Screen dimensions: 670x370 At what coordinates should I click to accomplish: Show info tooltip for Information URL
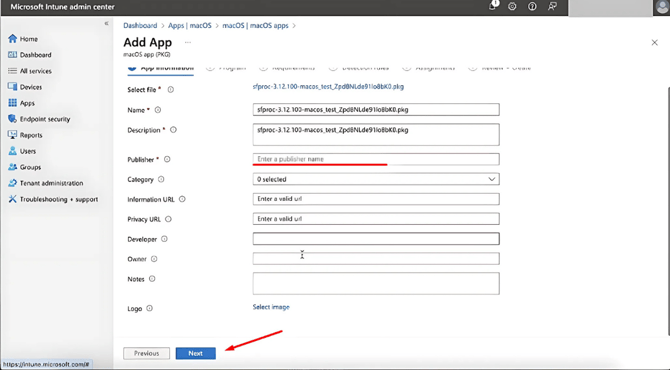182,199
